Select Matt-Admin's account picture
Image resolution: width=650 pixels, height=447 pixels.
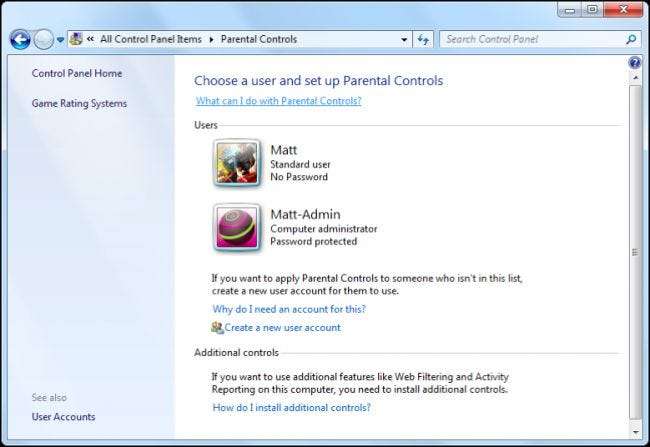click(x=237, y=228)
